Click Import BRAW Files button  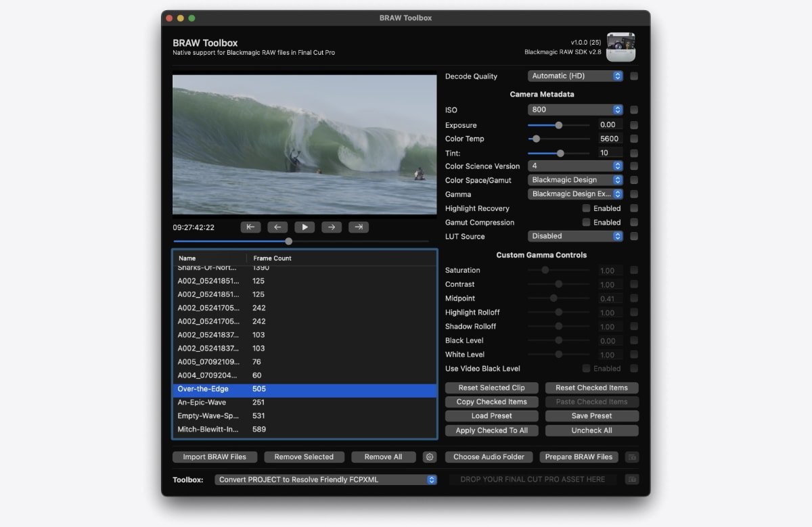click(x=215, y=457)
